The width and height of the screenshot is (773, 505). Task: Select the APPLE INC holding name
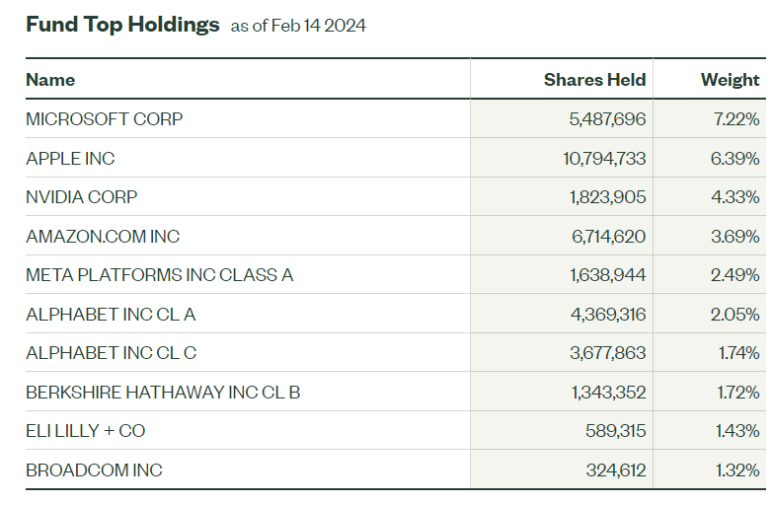pyautogui.click(x=70, y=158)
